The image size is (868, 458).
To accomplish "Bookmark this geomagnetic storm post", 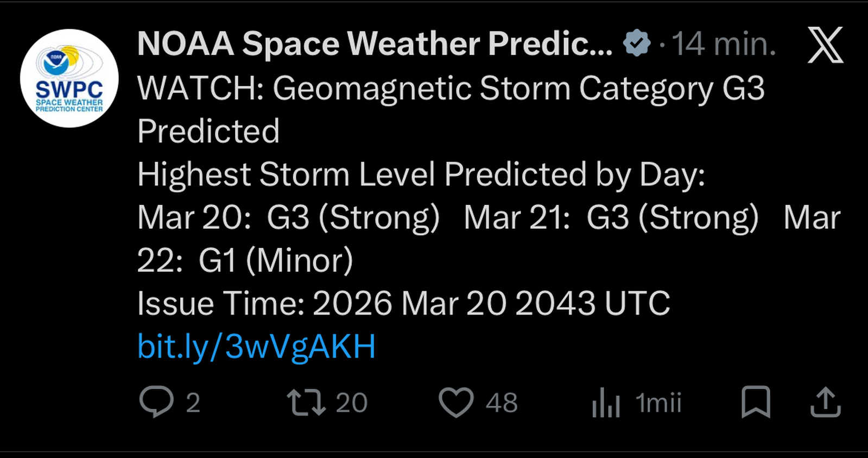I will tap(756, 402).
